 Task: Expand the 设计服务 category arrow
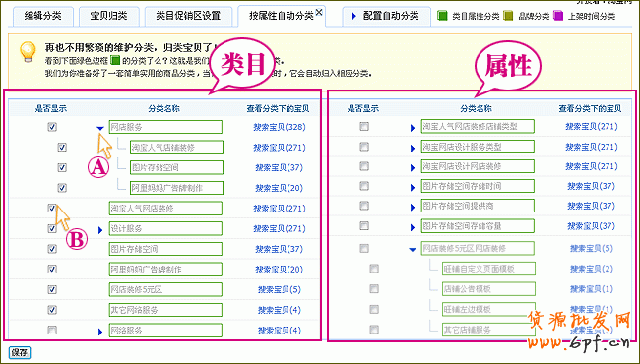[100, 230]
